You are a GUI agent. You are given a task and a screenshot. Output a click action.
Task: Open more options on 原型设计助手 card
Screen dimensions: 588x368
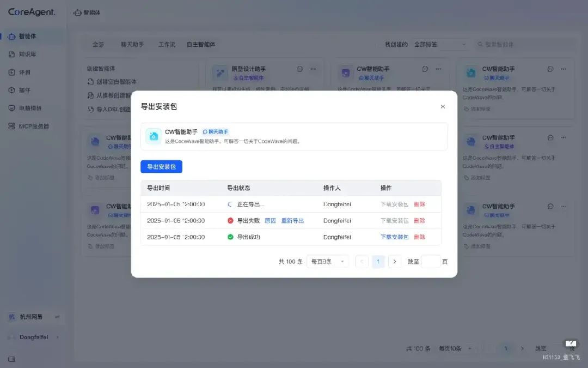coord(313,69)
